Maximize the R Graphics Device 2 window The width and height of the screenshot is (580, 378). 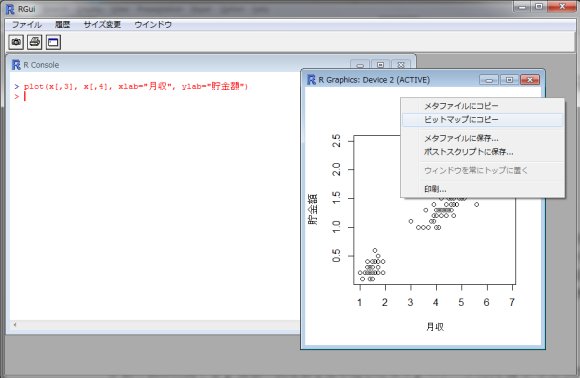point(509,80)
